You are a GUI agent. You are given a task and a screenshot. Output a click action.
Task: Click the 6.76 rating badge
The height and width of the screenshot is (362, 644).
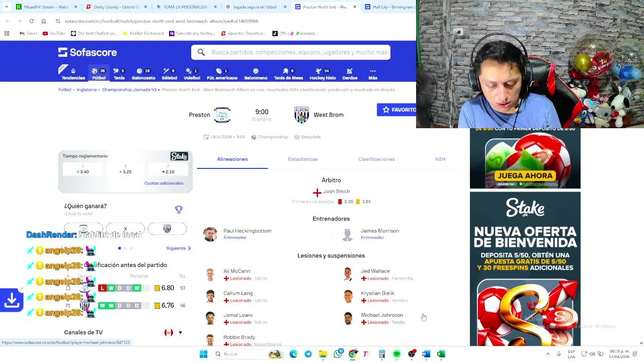click(164, 305)
